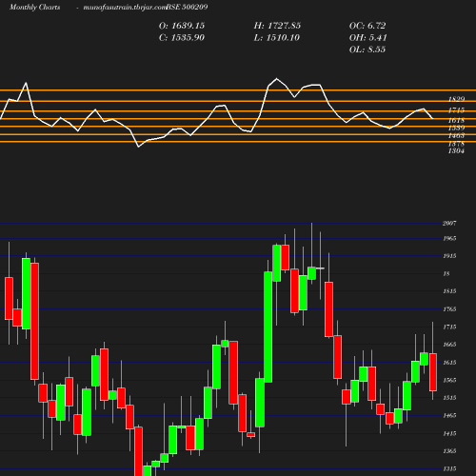The width and height of the screenshot is (476, 476).
Task: Click the 1815 price label on candlestick axis
Action: click(449, 291)
